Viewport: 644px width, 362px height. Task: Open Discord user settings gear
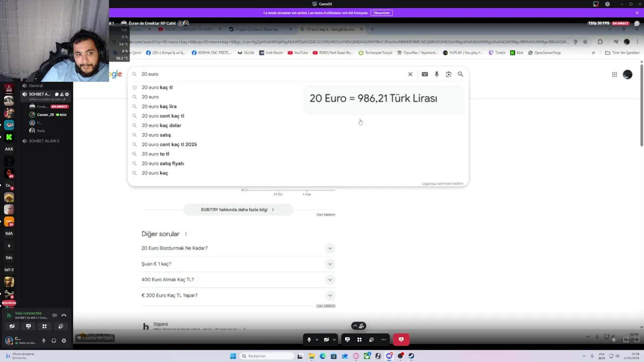point(64,340)
